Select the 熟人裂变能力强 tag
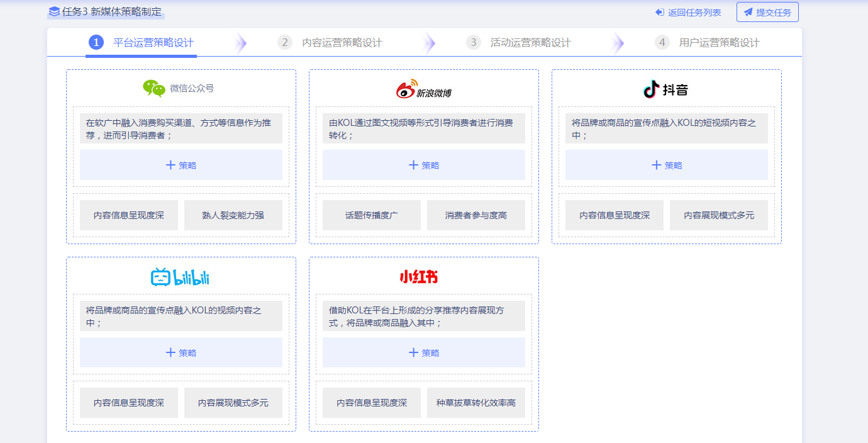868x443 pixels. pos(233,215)
